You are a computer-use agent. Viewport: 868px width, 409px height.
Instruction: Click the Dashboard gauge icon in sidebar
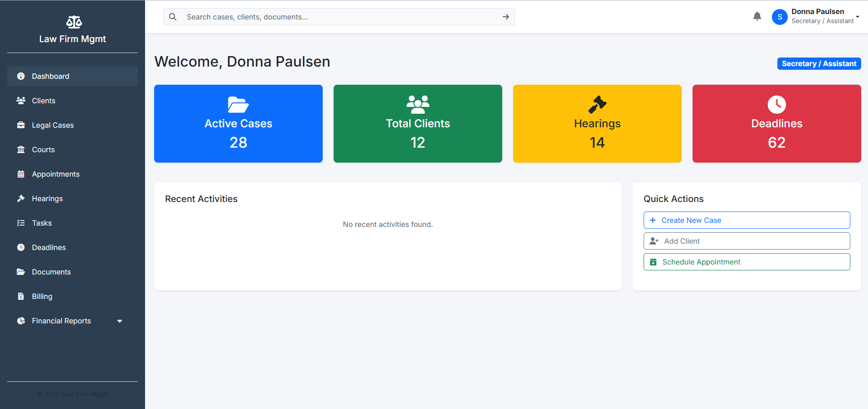[x=21, y=76]
